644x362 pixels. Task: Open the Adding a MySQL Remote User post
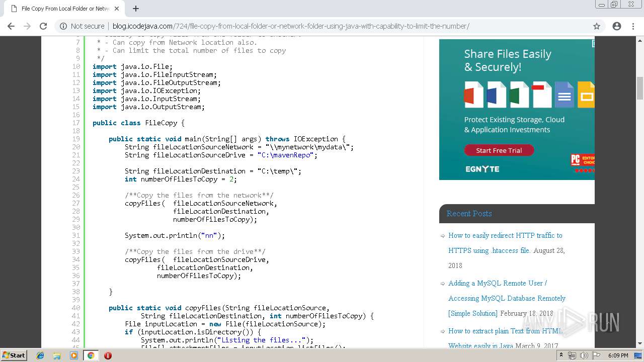[507, 298]
